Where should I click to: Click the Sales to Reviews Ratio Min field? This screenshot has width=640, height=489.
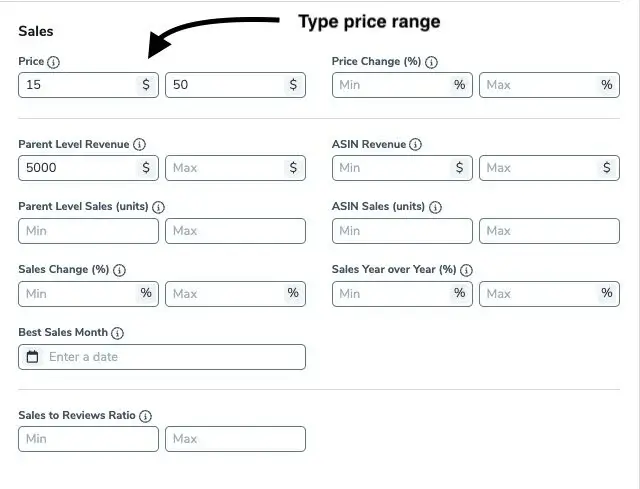pos(88,439)
